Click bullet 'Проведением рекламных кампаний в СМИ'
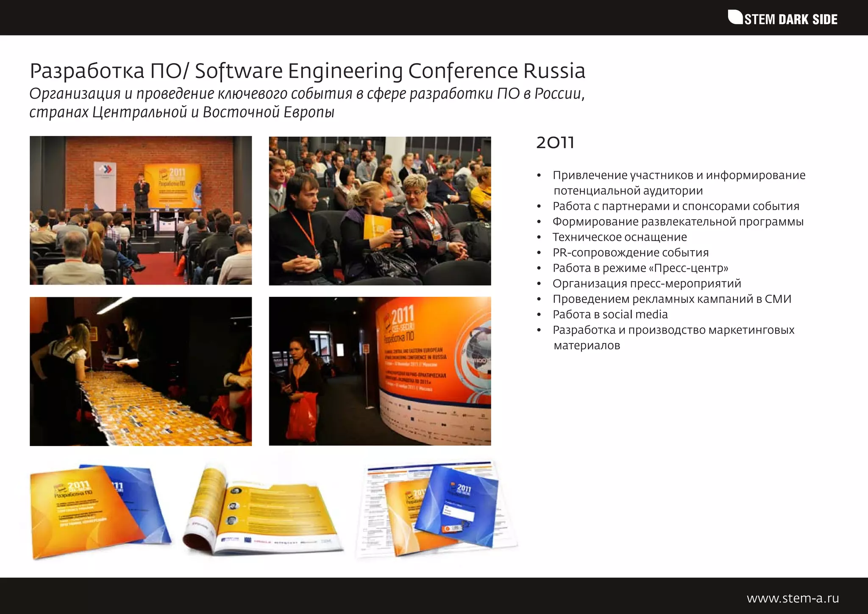868x614 pixels. (x=672, y=299)
